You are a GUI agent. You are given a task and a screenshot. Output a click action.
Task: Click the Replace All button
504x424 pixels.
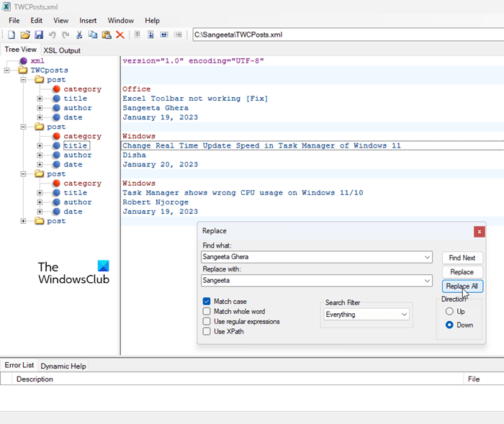[462, 286]
